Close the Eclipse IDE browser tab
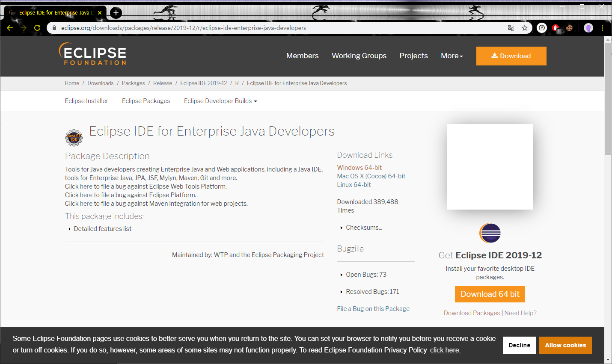 point(100,13)
